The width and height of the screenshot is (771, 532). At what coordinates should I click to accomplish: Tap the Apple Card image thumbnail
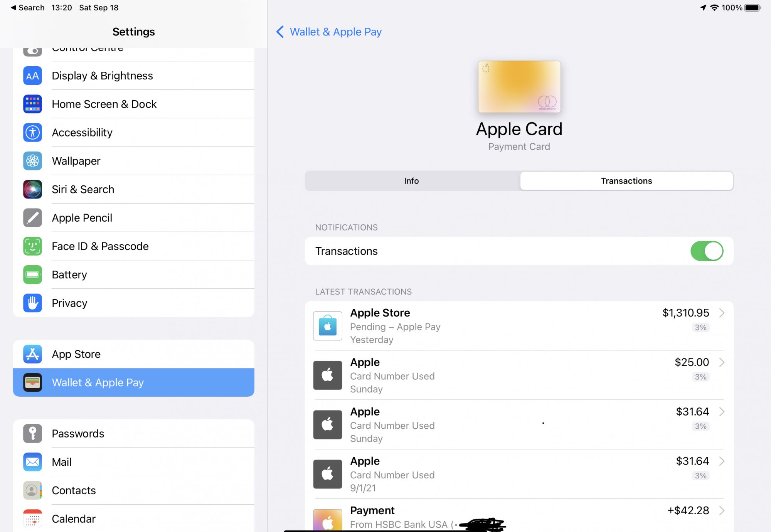519,87
